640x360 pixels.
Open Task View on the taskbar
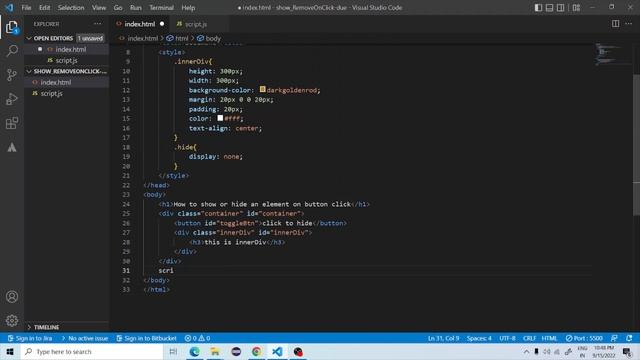click(173, 351)
